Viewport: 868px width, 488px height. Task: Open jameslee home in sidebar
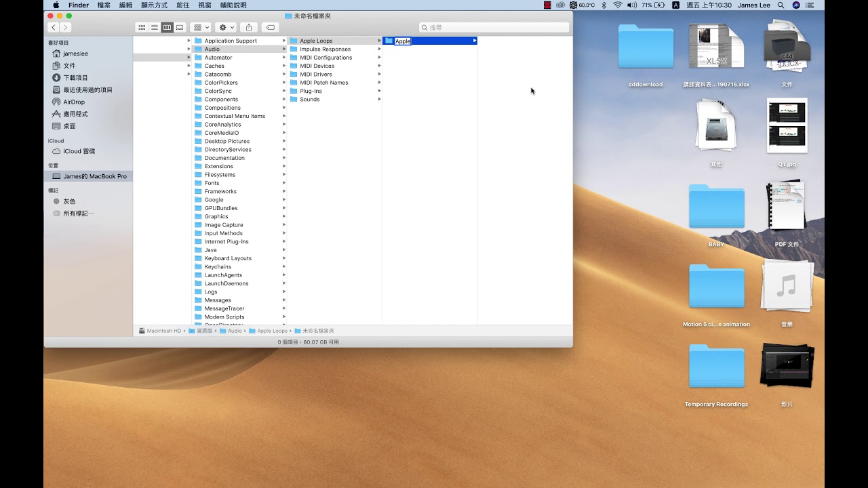pos(88,54)
